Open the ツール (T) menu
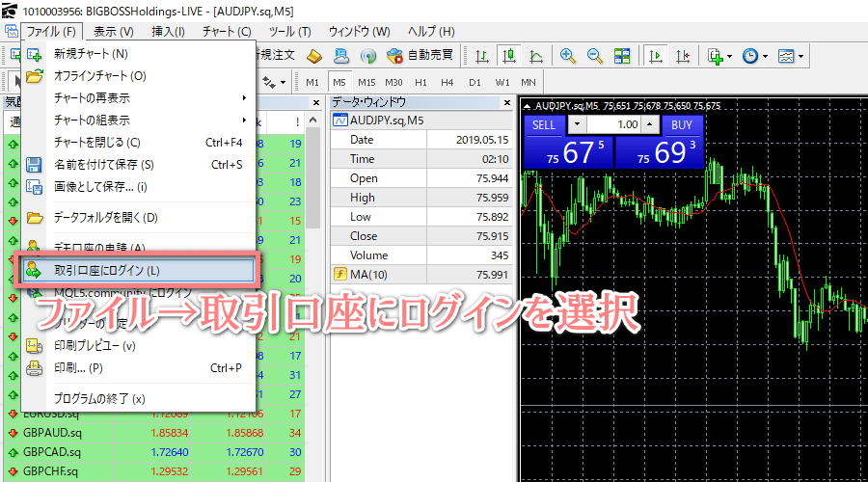 pos(290,32)
